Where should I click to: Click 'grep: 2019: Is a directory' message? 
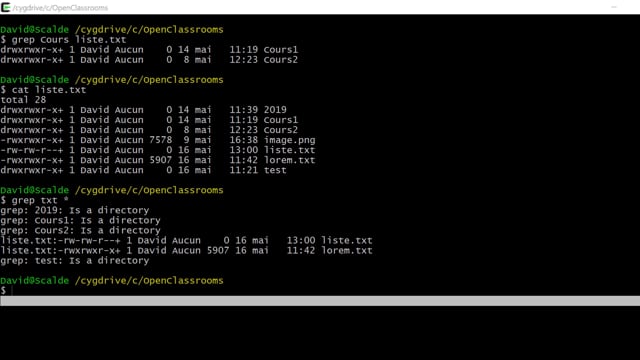(x=75, y=211)
